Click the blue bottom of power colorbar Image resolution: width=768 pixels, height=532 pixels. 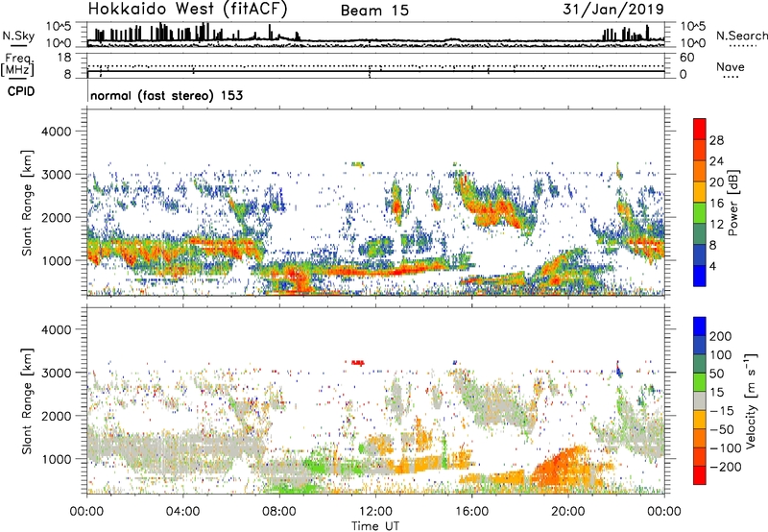point(700,276)
